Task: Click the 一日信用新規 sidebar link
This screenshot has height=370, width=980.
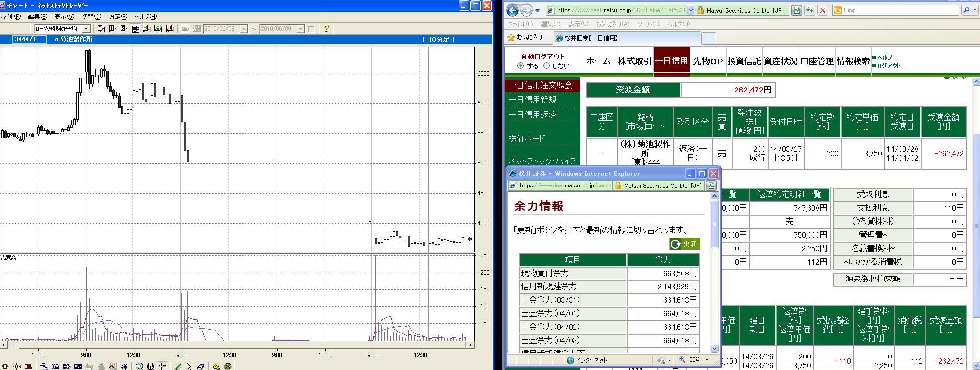Action: (x=532, y=100)
